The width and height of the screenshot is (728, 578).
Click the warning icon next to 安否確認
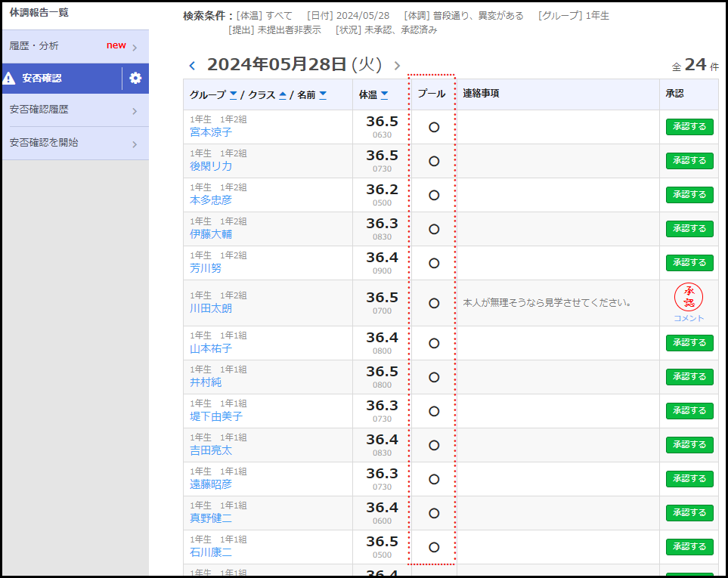click(9, 78)
